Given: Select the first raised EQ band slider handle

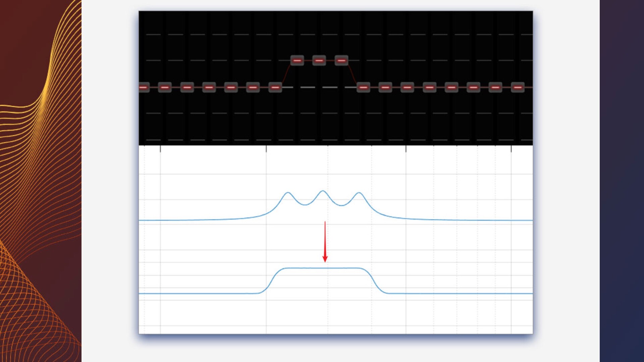Looking at the screenshot, I should pos(297,60).
